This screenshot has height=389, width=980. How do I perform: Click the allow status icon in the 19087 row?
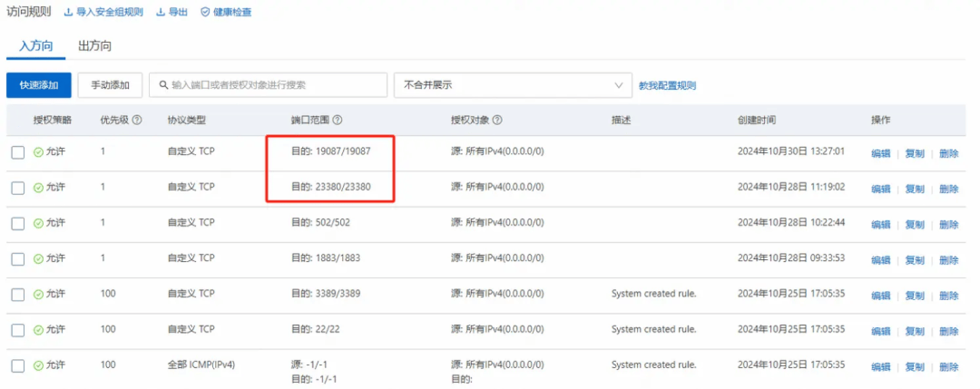click(38, 151)
